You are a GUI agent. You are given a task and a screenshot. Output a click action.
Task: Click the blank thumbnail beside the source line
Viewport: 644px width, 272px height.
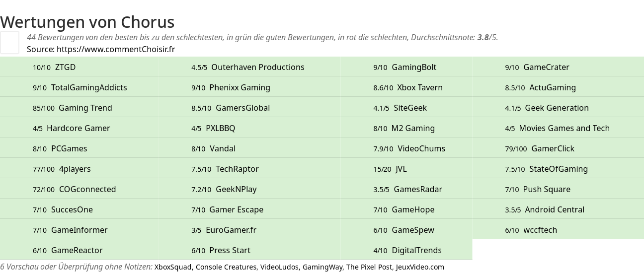click(9, 42)
